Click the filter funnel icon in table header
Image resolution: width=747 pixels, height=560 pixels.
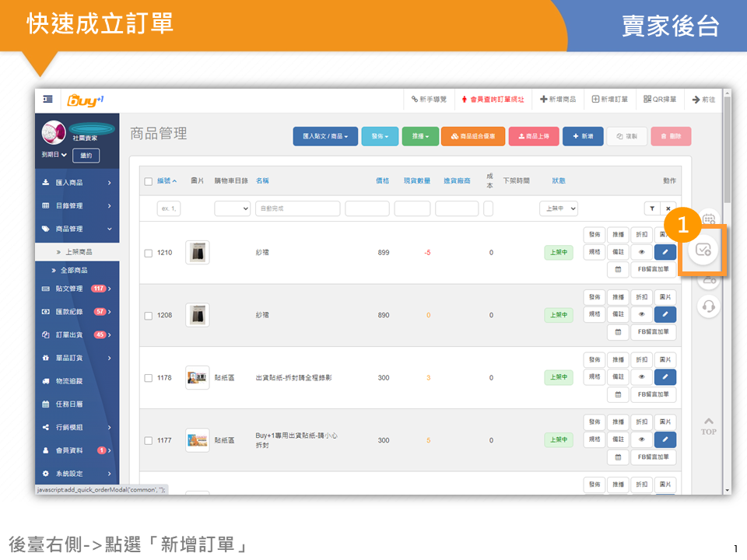651,208
